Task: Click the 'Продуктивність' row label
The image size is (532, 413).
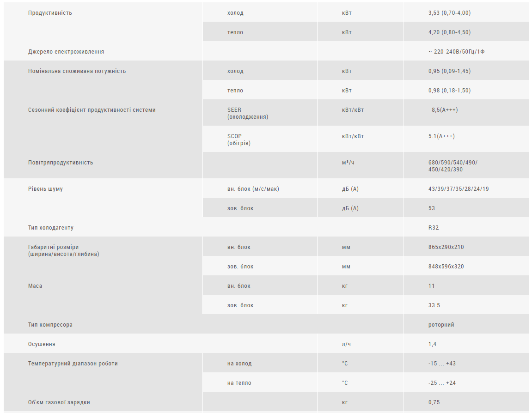Action: pos(50,13)
